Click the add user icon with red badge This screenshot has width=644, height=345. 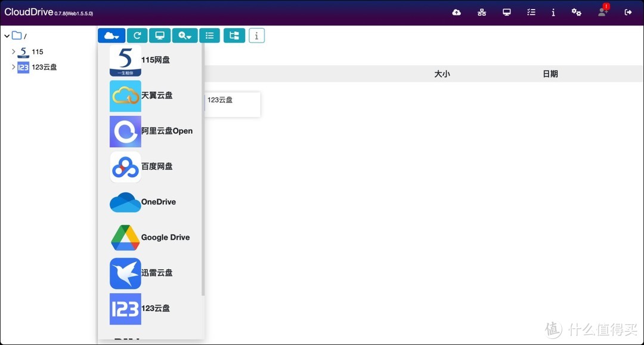(x=602, y=11)
